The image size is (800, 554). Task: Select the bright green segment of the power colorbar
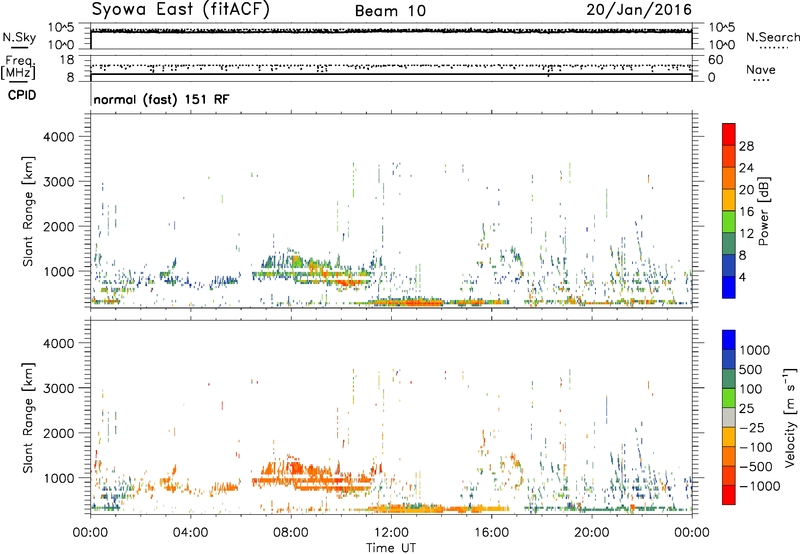click(729, 222)
